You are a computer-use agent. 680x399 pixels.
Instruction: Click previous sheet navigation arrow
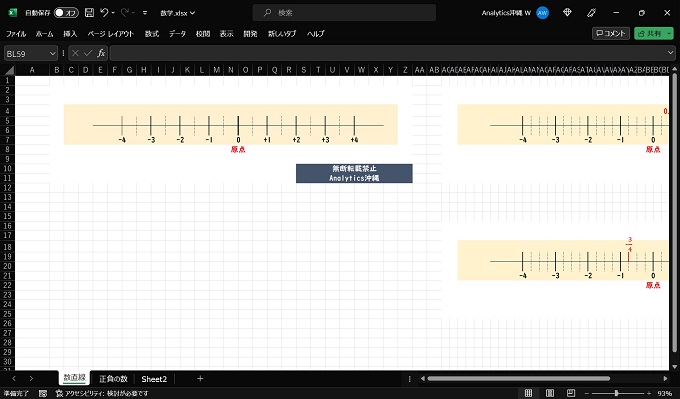(x=14, y=379)
